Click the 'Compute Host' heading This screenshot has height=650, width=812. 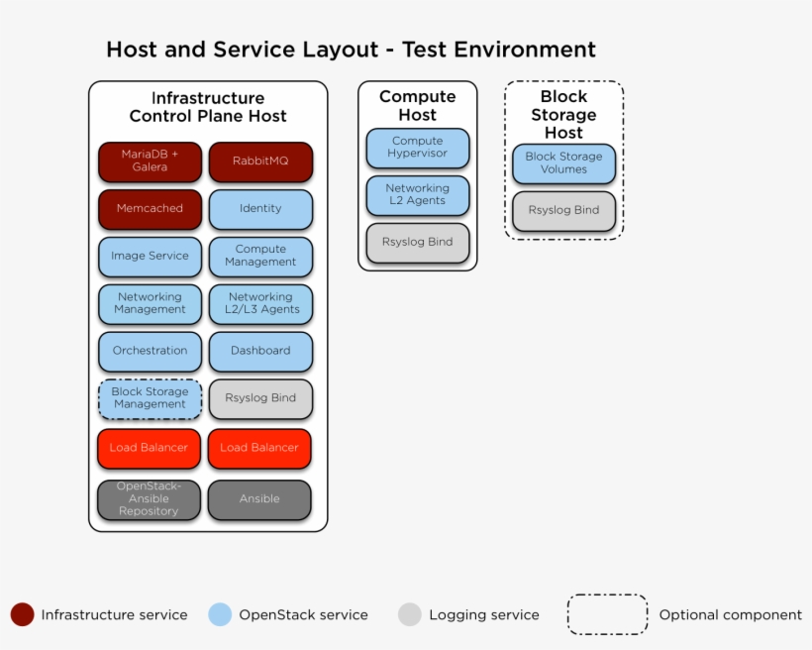click(418, 105)
